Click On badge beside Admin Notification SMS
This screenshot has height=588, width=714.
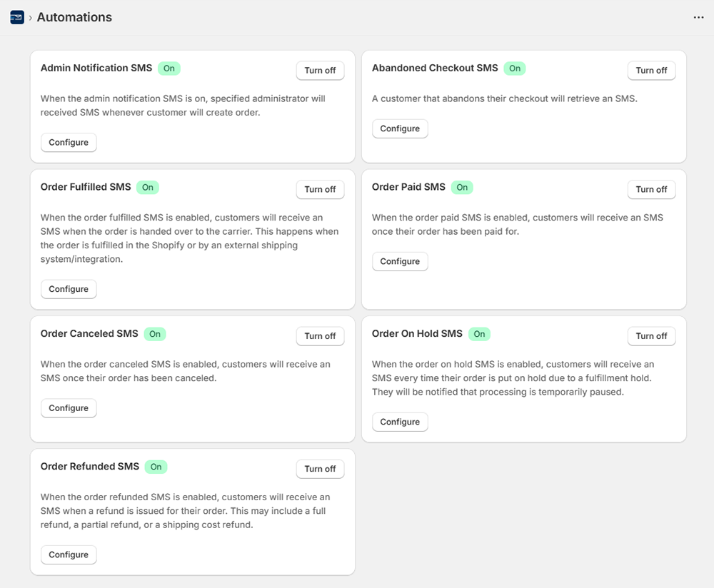pos(169,69)
